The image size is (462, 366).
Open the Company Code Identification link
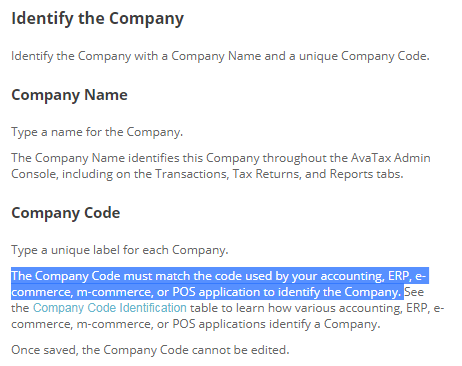click(110, 308)
